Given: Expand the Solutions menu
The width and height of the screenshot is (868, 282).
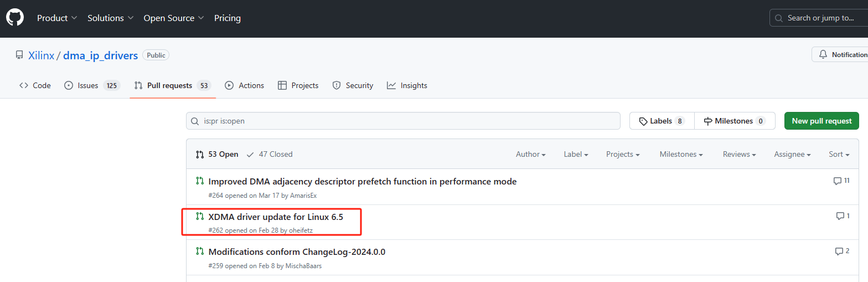Looking at the screenshot, I should coord(111,18).
